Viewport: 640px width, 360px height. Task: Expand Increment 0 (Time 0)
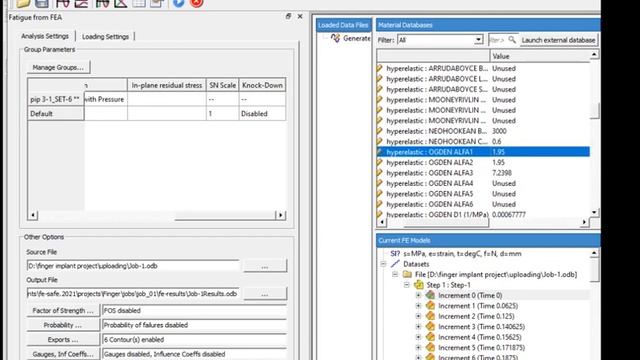418,295
